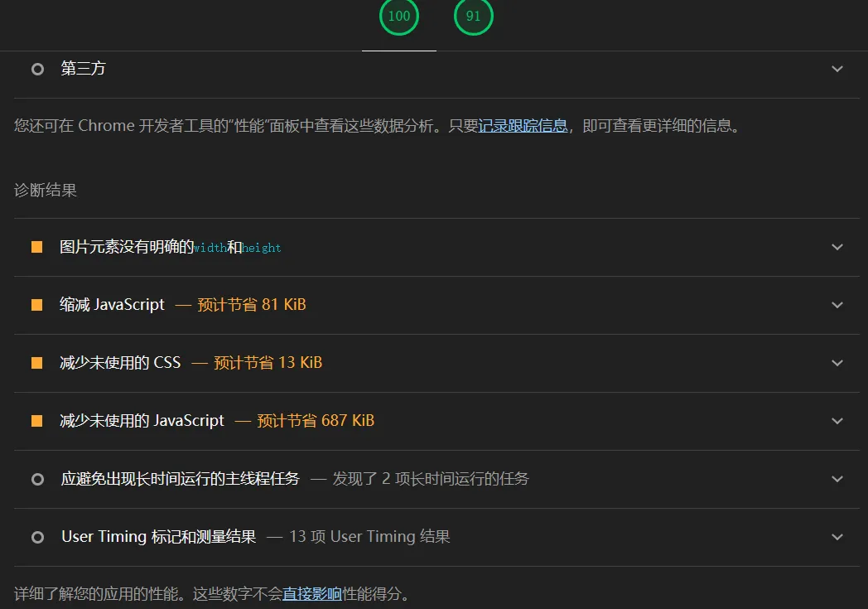Click the 减少未使用的 JavaScript audit title
The height and width of the screenshot is (609, 868).
pyautogui.click(x=142, y=421)
